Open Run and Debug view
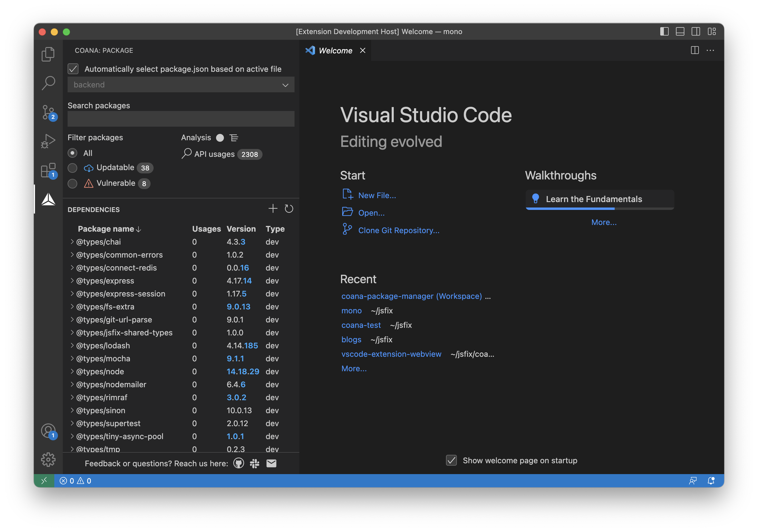Image resolution: width=758 pixels, height=532 pixels. [x=48, y=141]
